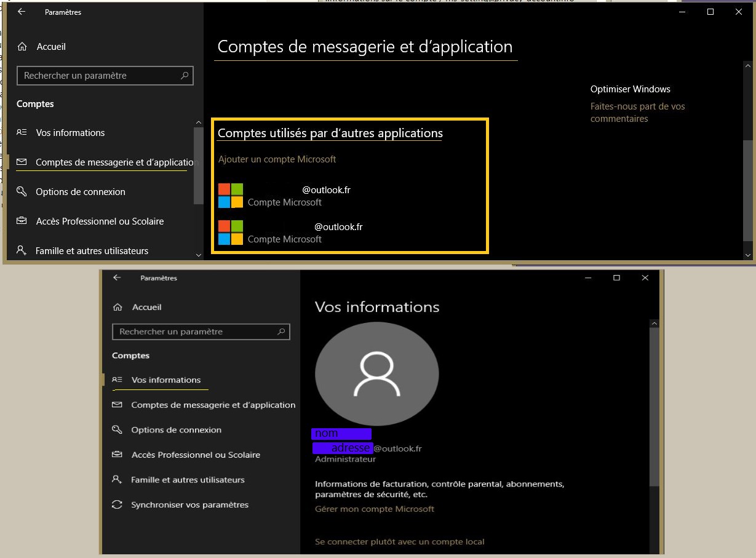Focus the Rechercher un paramètre field in the lower window

(x=201, y=332)
